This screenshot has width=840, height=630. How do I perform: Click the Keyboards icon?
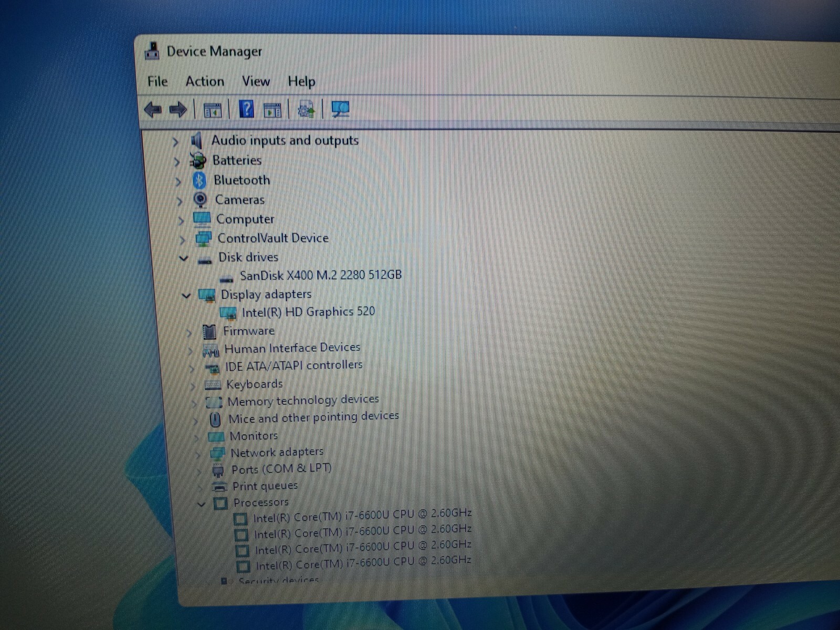tap(213, 386)
